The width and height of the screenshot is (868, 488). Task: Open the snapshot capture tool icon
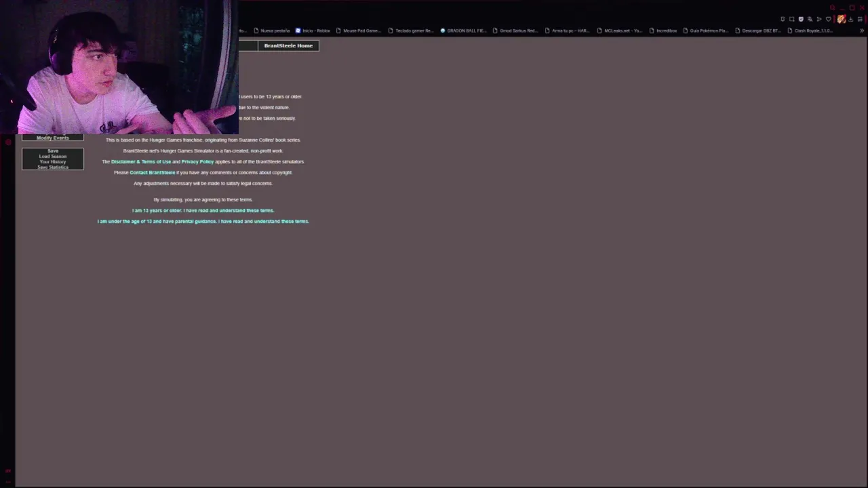(791, 19)
